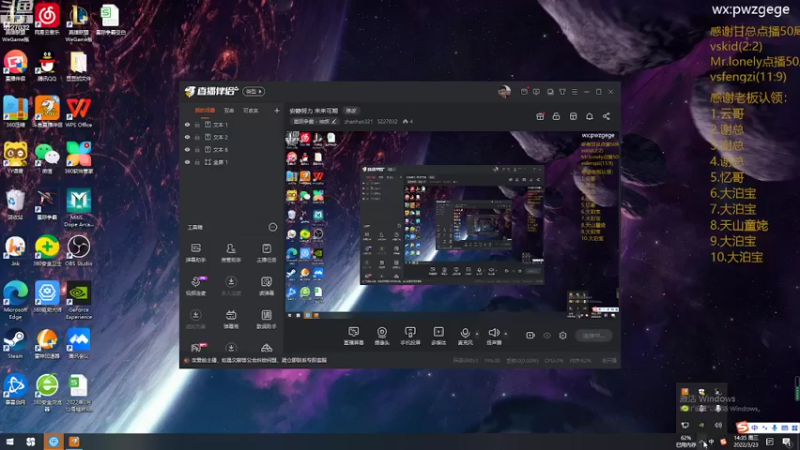Screen dimensions: 800x450
Task: Open the Windows Start menu
Action: tap(9, 441)
